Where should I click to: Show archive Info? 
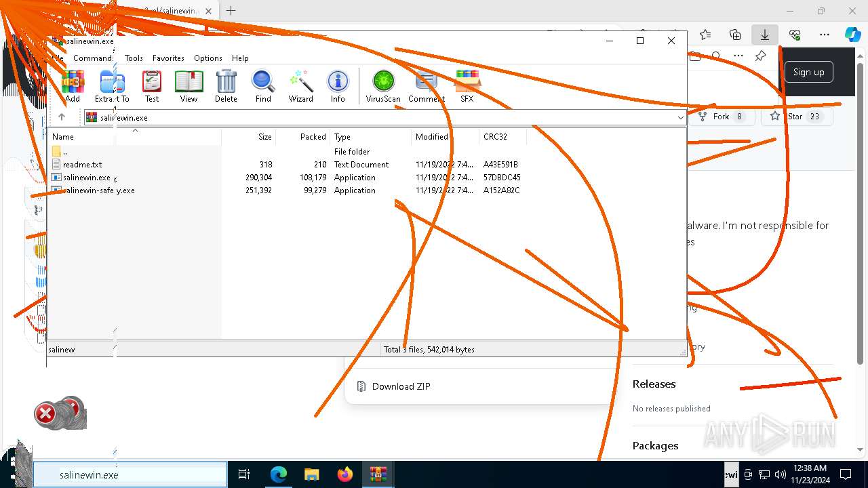point(338,86)
